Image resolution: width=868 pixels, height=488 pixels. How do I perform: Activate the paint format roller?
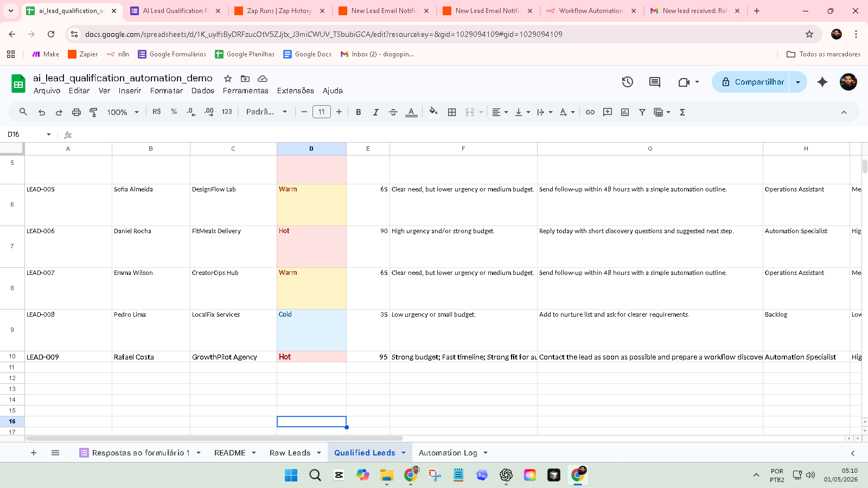coord(93,112)
